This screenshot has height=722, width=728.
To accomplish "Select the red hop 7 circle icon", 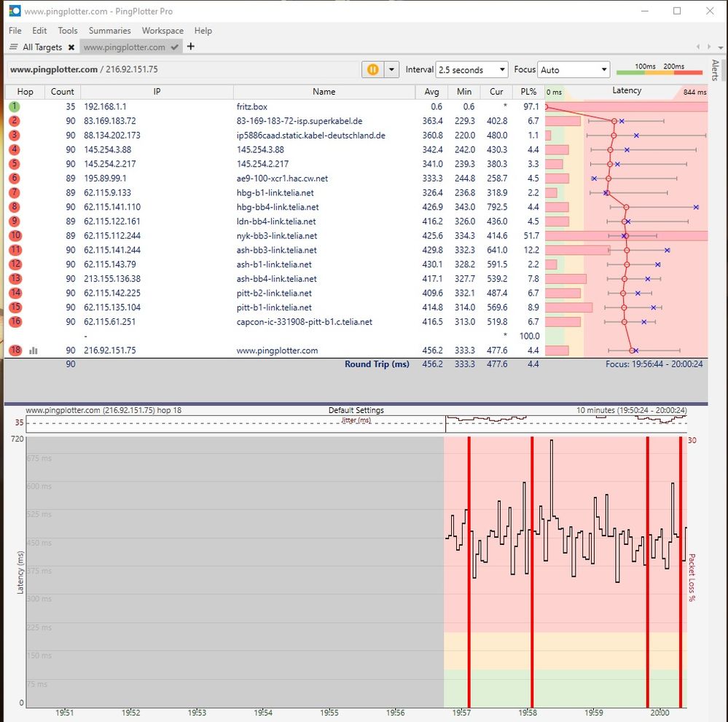I will tap(15, 192).
